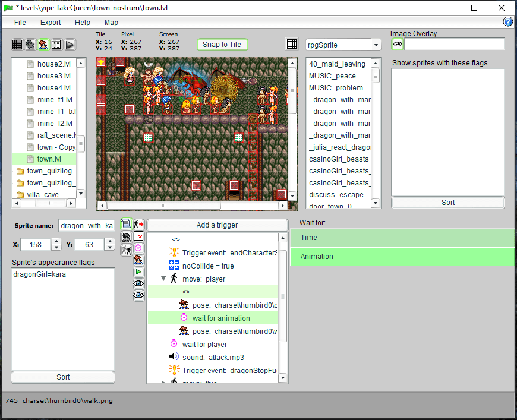
Task: Click the Add a trigger button
Action: coord(217,225)
